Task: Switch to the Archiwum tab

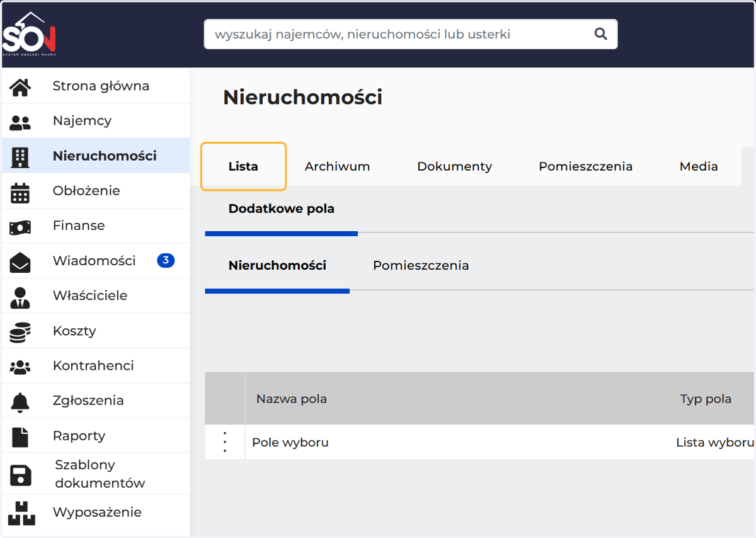Action: pyautogui.click(x=337, y=166)
